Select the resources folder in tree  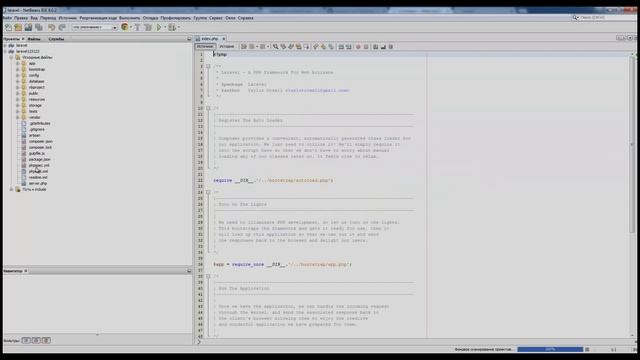(x=37, y=99)
